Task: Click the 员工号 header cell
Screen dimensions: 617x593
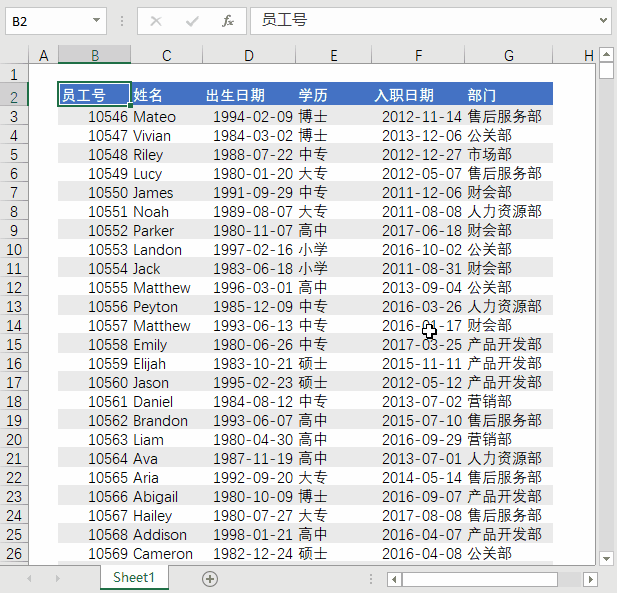Action: click(x=94, y=96)
